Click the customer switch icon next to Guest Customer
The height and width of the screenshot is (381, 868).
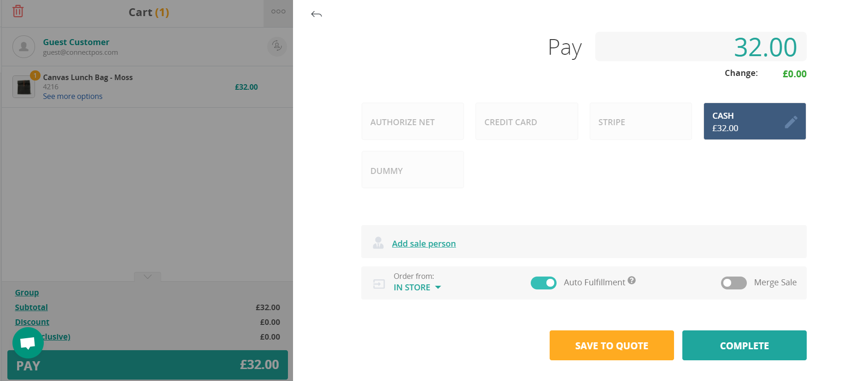pyautogui.click(x=276, y=46)
